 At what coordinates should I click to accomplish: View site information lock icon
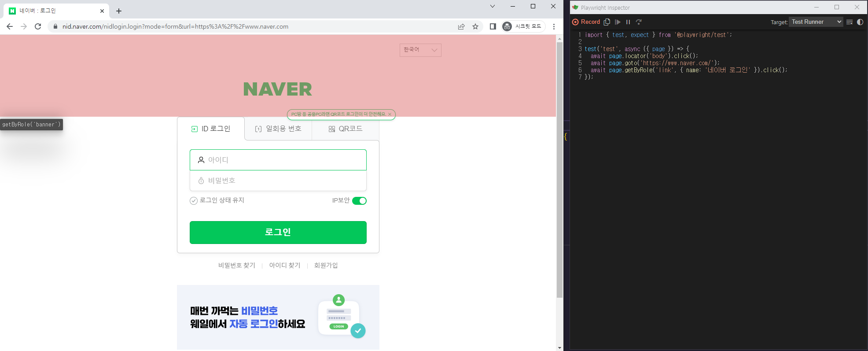(x=55, y=26)
